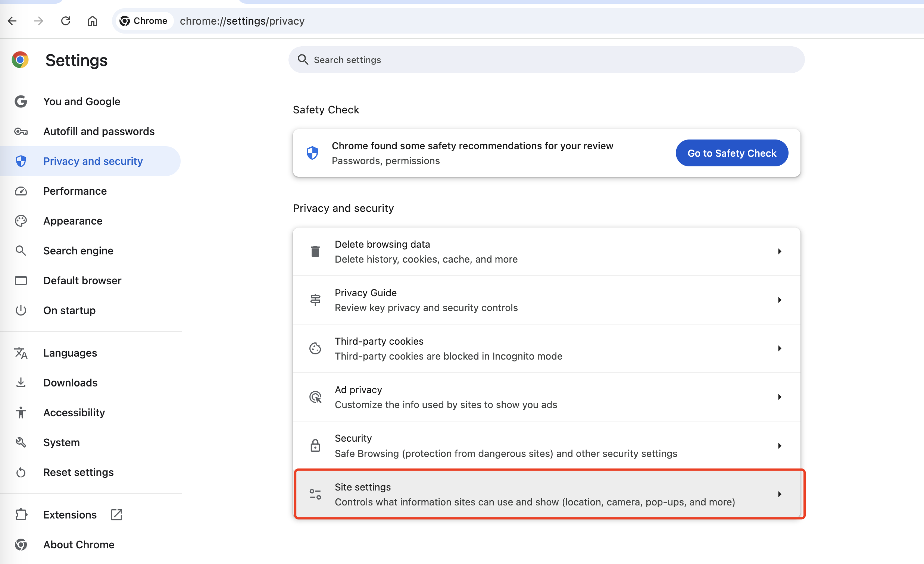Click the puzzle piece Extensions icon
This screenshot has width=924, height=564.
pyautogui.click(x=21, y=515)
